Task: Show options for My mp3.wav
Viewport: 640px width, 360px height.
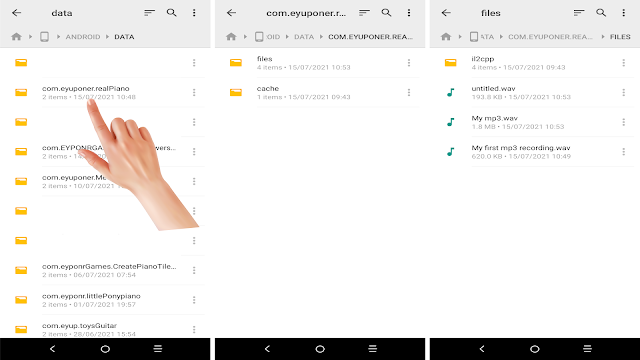Action: [x=623, y=122]
